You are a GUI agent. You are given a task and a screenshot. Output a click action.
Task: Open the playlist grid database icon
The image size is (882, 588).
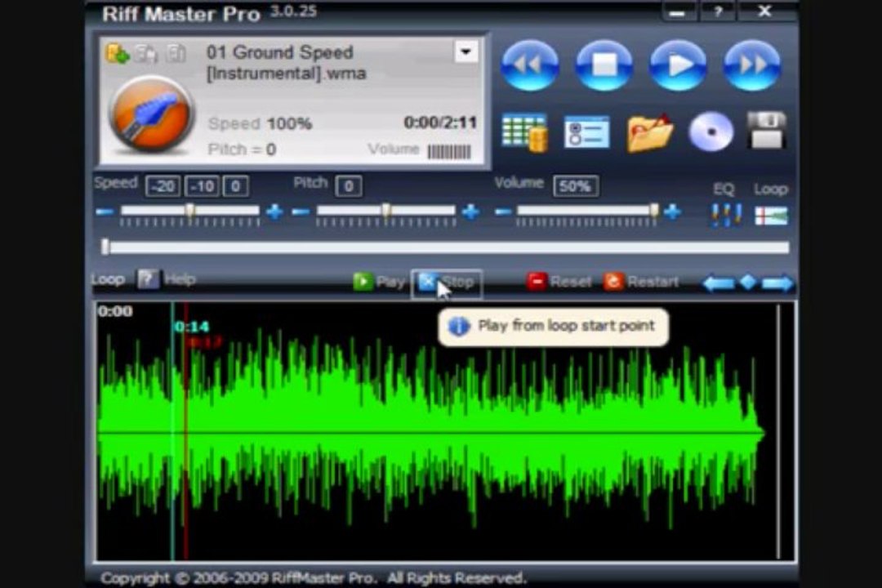[524, 133]
